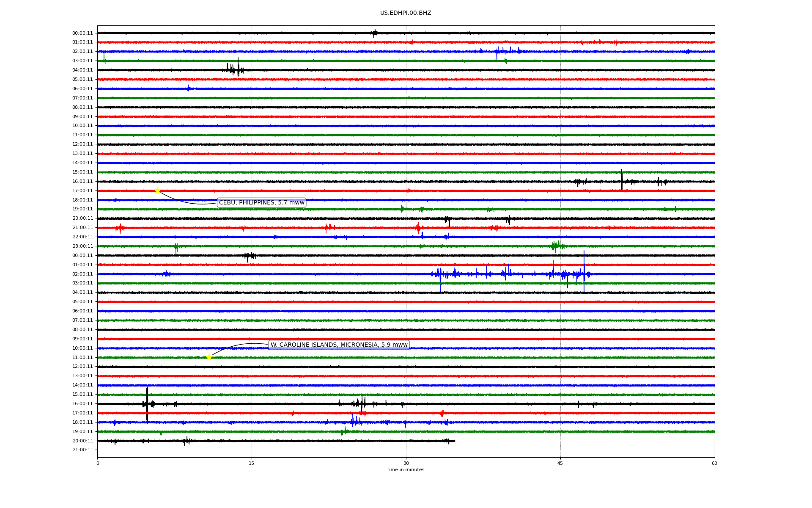Click the 21:00:11 label at bottom of axis

click(x=82, y=450)
